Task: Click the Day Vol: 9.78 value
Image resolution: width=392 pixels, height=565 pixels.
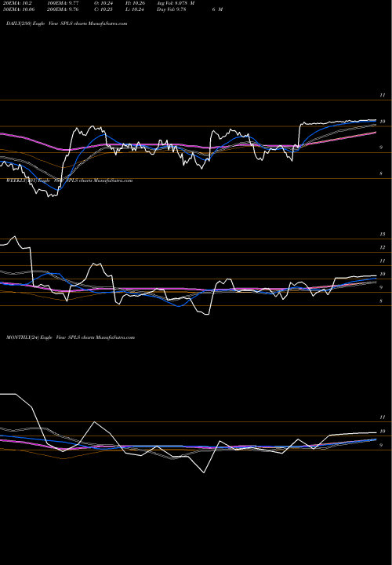Action: pyautogui.click(x=172, y=9)
